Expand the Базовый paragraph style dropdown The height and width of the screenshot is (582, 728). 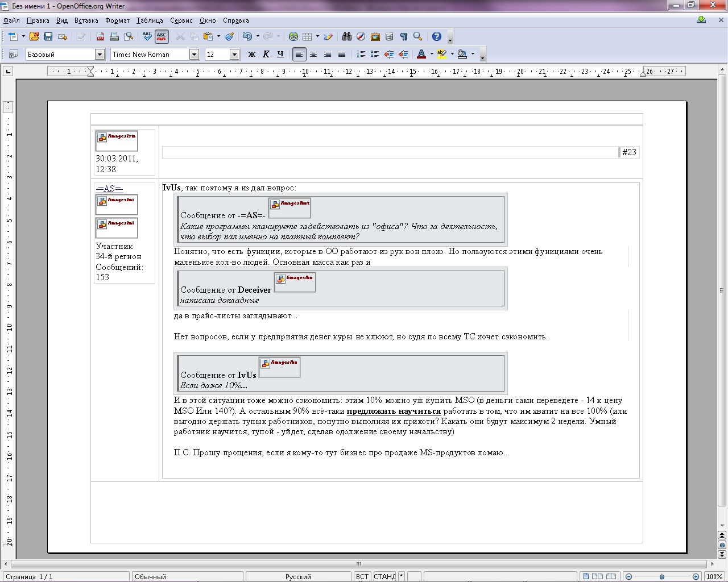pyautogui.click(x=100, y=55)
